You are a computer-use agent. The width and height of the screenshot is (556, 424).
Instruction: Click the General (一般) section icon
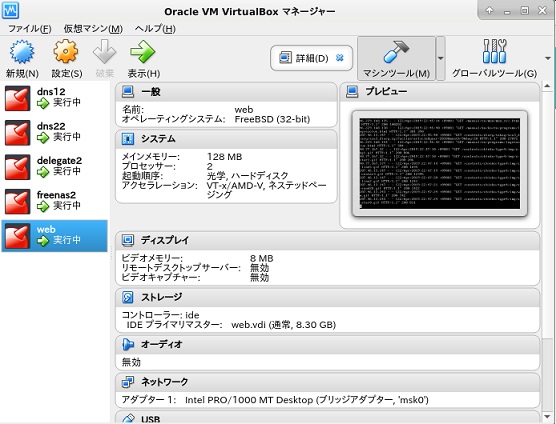tap(128, 91)
